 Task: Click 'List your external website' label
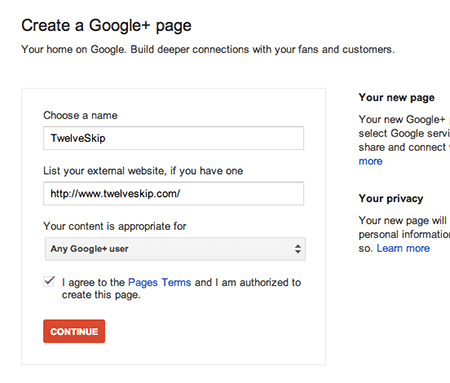tap(143, 171)
